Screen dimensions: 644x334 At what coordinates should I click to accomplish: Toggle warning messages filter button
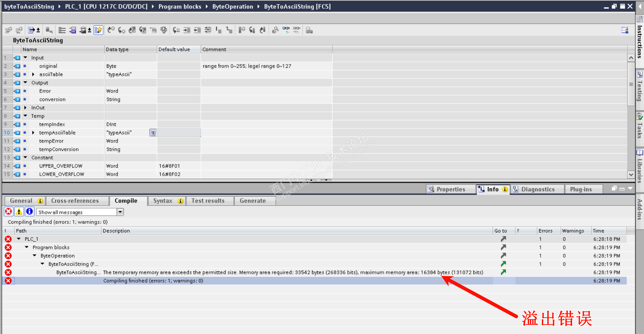click(19, 212)
